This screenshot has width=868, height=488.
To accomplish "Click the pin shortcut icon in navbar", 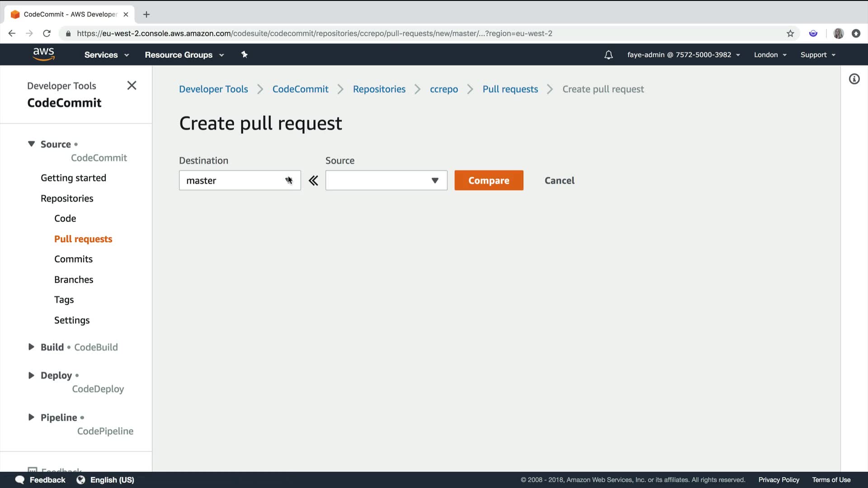I will (x=244, y=55).
